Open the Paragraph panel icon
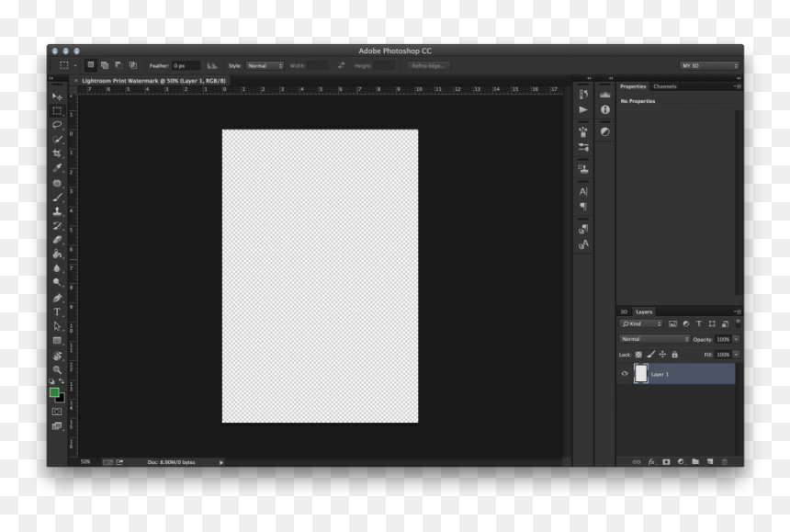Image resolution: width=790 pixels, height=532 pixels. 583,207
